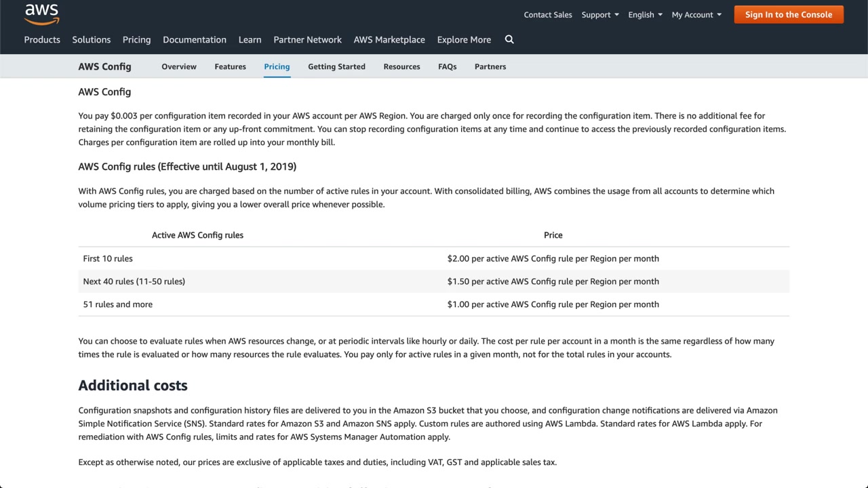This screenshot has width=868, height=488.
Task: Click the AWS Config product title link
Action: (x=105, y=66)
